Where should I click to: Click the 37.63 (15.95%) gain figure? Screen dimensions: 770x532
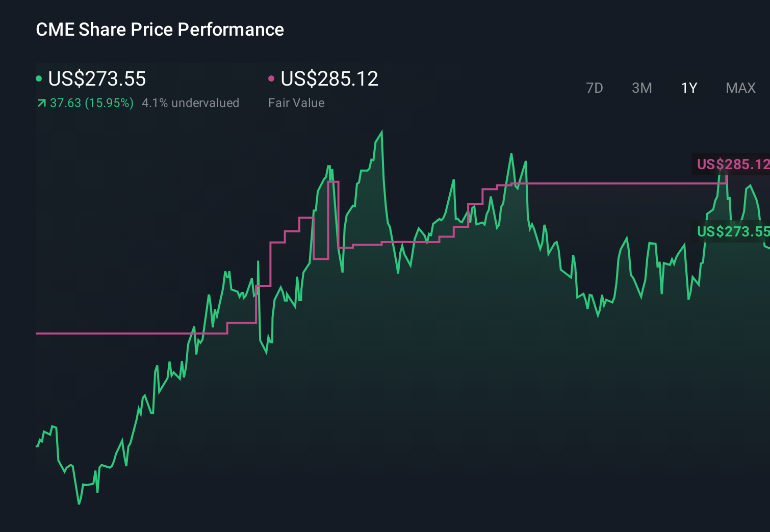90,102
